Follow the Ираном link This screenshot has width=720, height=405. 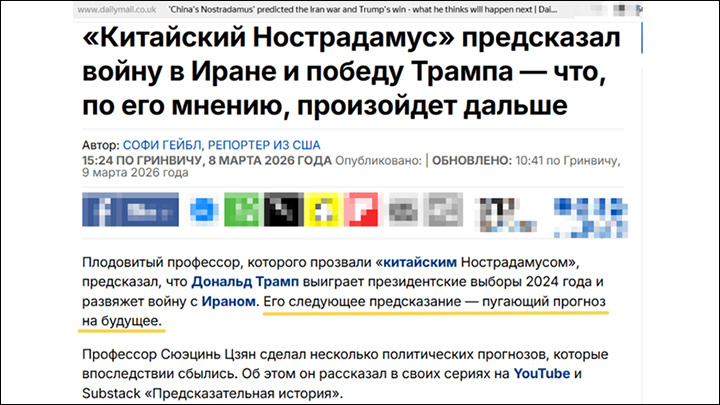point(229,301)
